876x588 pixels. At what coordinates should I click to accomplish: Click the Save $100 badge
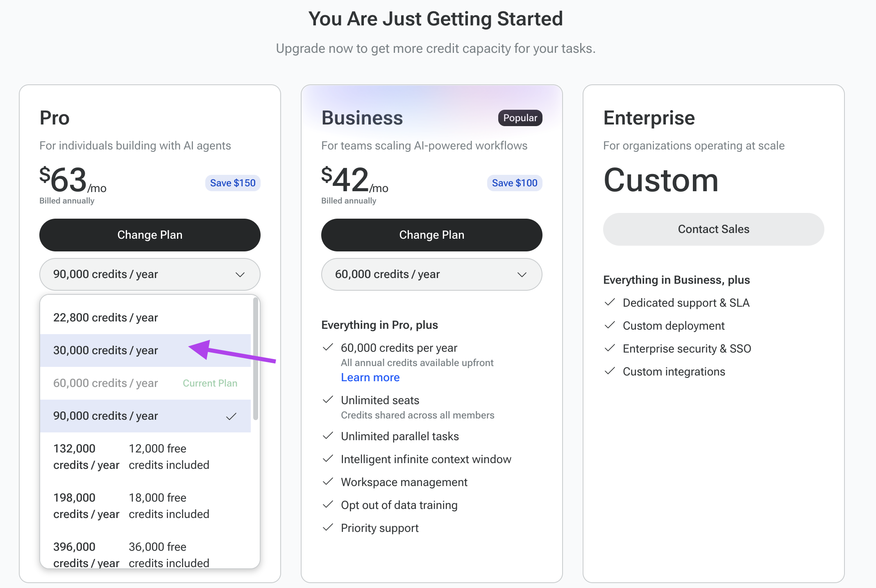[x=515, y=183]
